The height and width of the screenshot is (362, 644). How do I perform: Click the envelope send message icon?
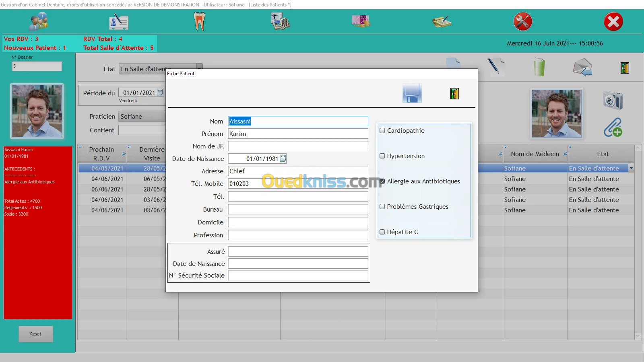point(582,67)
